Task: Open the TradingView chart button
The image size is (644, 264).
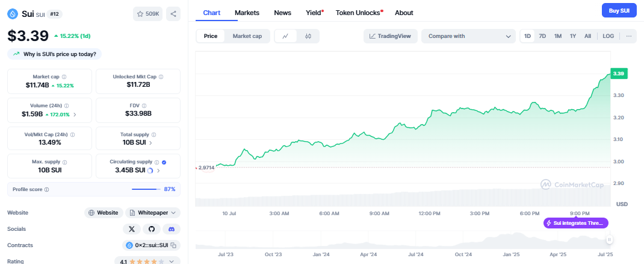Action: (390, 36)
